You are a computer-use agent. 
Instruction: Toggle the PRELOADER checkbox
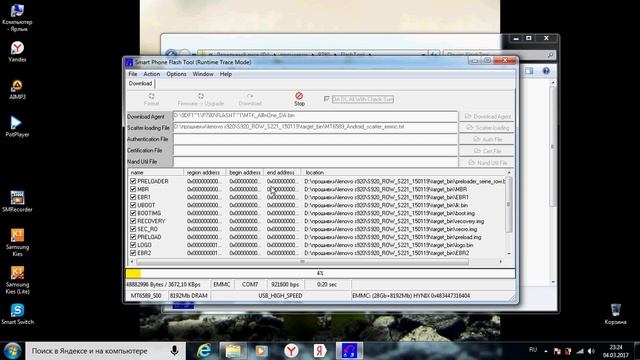pyautogui.click(x=133, y=181)
